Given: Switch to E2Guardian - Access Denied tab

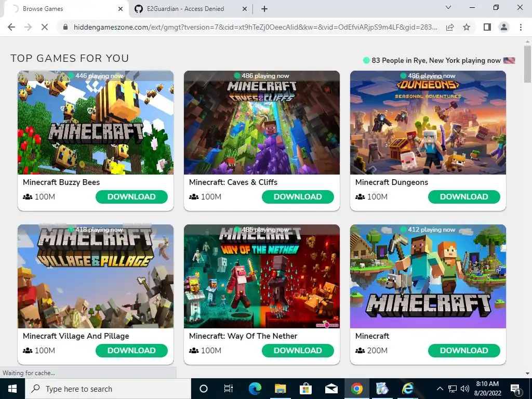Looking at the screenshot, I should point(191,9).
